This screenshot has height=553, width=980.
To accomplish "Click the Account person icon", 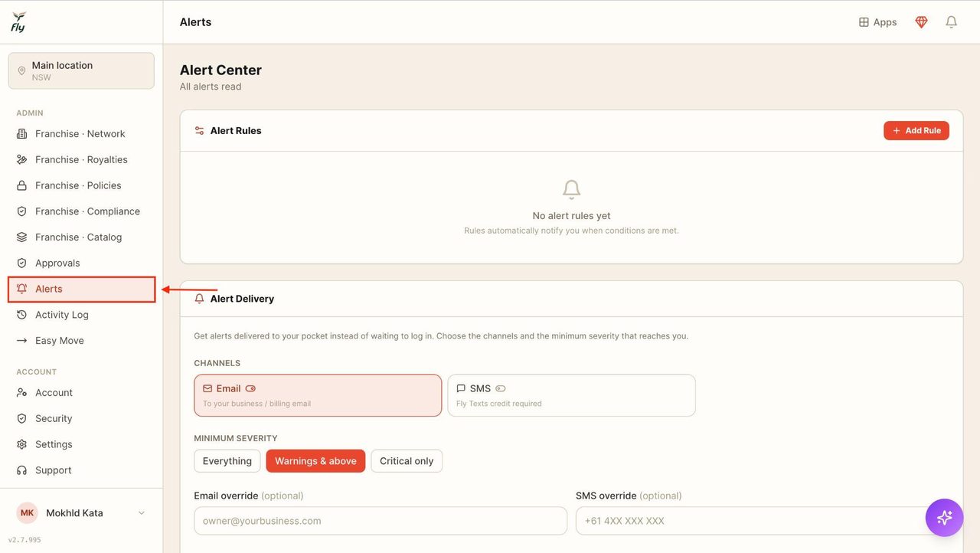I will click(x=21, y=393).
